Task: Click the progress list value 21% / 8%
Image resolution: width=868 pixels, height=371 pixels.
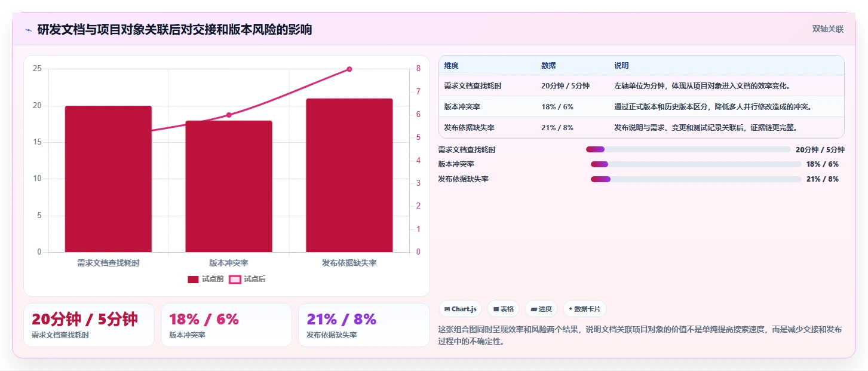Action: click(823, 179)
